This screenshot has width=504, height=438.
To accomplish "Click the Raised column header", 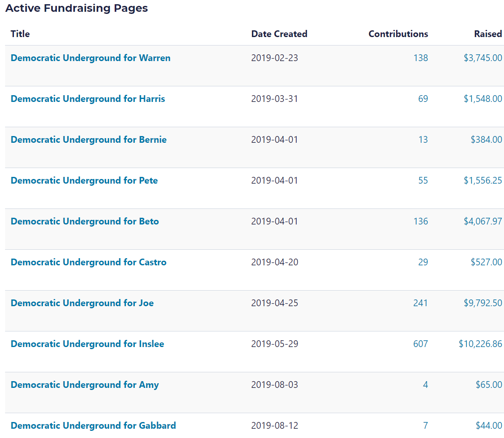I will pyautogui.click(x=488, y=34).
